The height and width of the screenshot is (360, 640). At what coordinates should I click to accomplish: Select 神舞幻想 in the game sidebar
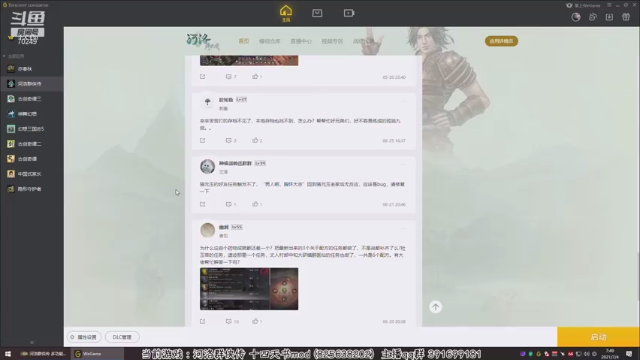31,114
